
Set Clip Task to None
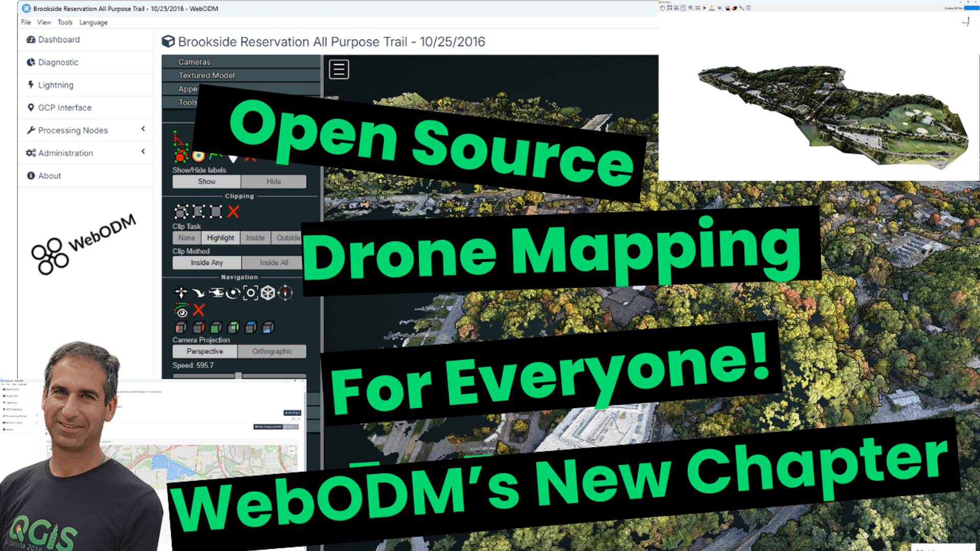pos(187,238)
